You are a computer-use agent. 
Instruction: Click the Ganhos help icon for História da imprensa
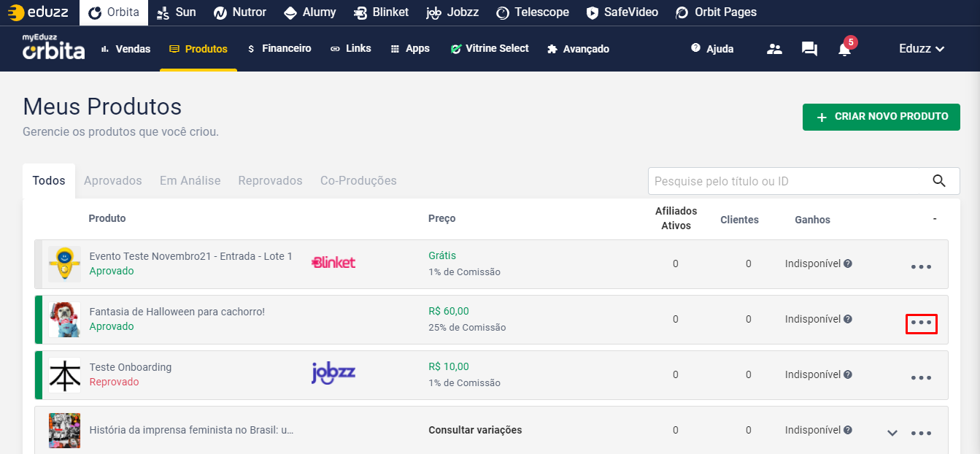coord(848,430)
